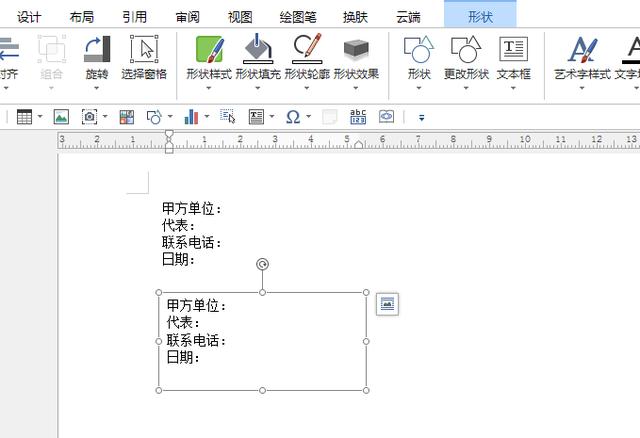The height and width of the screenshot is (438, 640).
Task: Click the disabled 组合 group icon
Action: click(51, 49)
